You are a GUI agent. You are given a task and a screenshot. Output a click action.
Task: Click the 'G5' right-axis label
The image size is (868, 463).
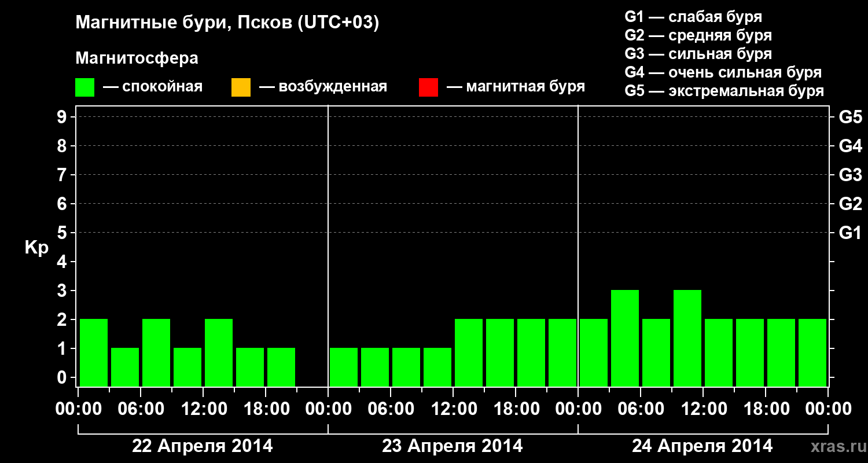[851, 117]
